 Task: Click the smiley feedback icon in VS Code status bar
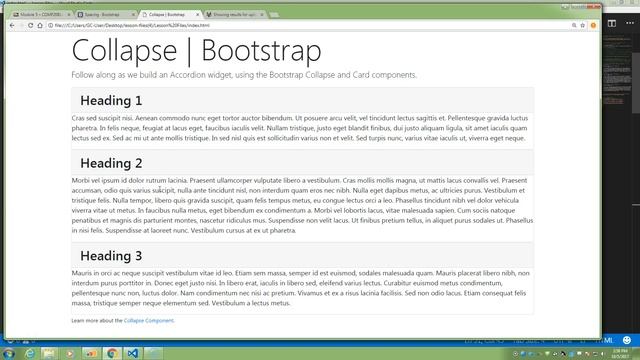coord(627,340)
